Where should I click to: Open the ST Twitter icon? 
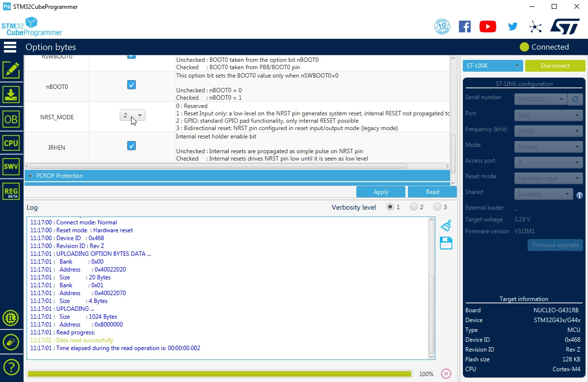click(x=512, y=27)
